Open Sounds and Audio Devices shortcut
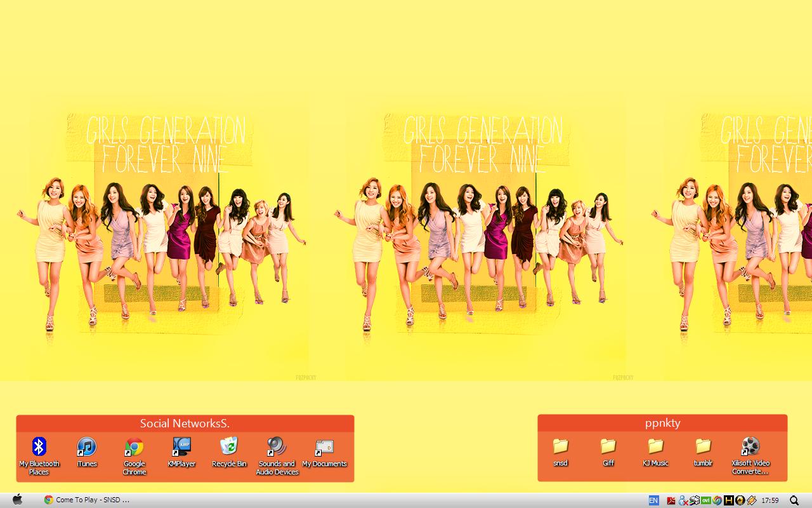 277,457
